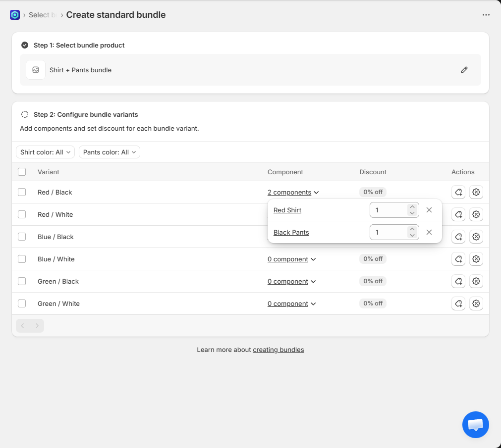
Task: Click the pencil edit icon for Shirt + Pants bundle
Action: click(x=464, y=70)
